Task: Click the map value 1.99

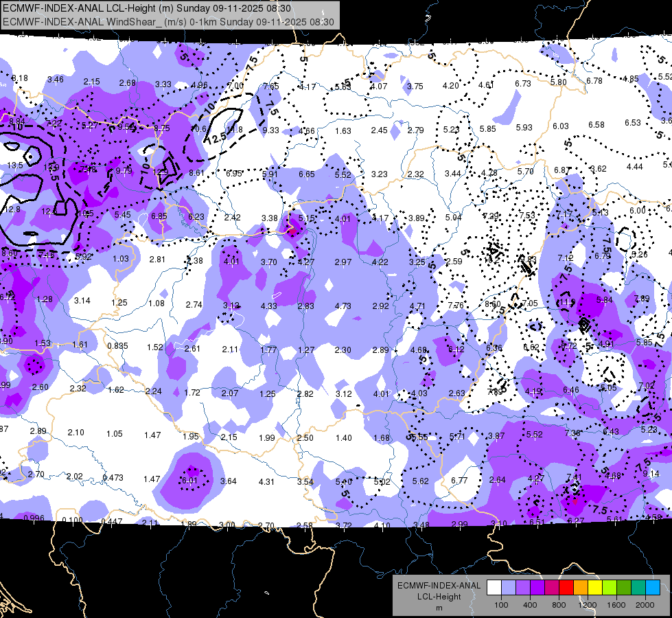Action: tap(267, 438)
